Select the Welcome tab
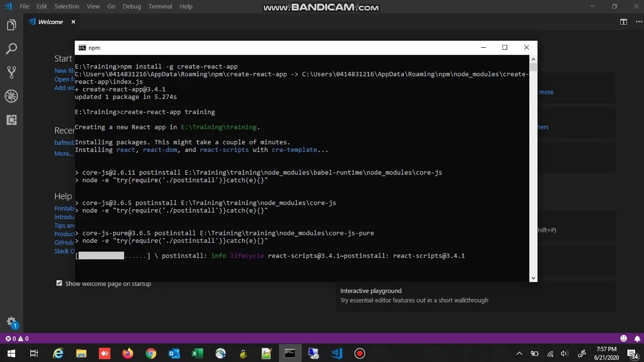This screenshot has width=644, height=362. tap(50, 22)
